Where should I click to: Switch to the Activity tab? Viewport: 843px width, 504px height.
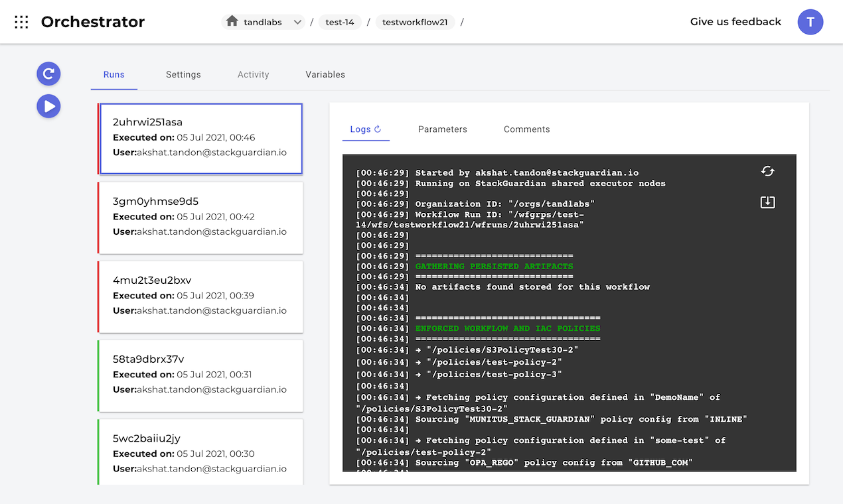click(254, 74)
